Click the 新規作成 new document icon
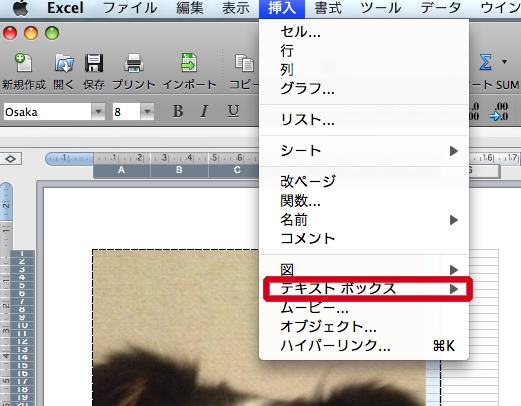Viewport: 521px width, 406px height. [23, 63]
